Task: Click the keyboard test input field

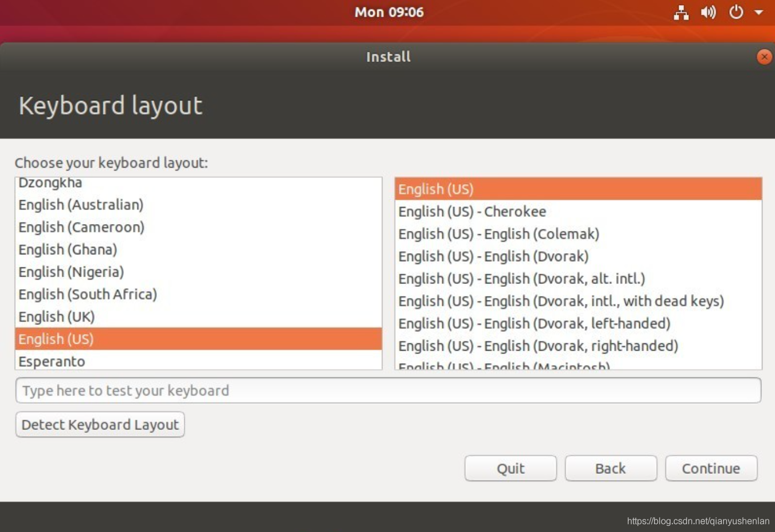Action: point(388,390)
